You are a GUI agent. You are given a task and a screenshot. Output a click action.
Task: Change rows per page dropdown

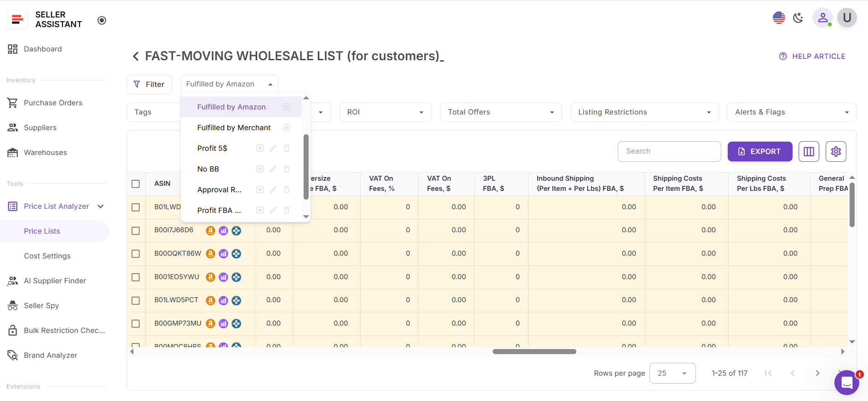coord(672,373)
